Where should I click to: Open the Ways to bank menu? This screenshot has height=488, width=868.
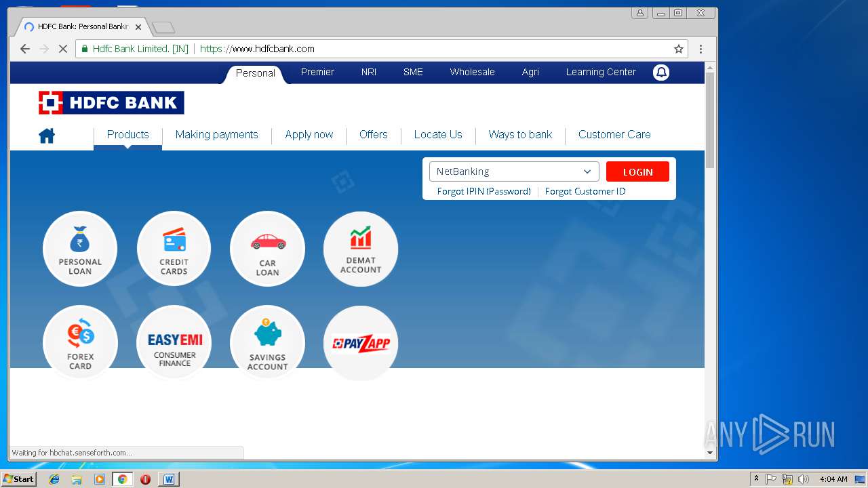coord(520,134)
